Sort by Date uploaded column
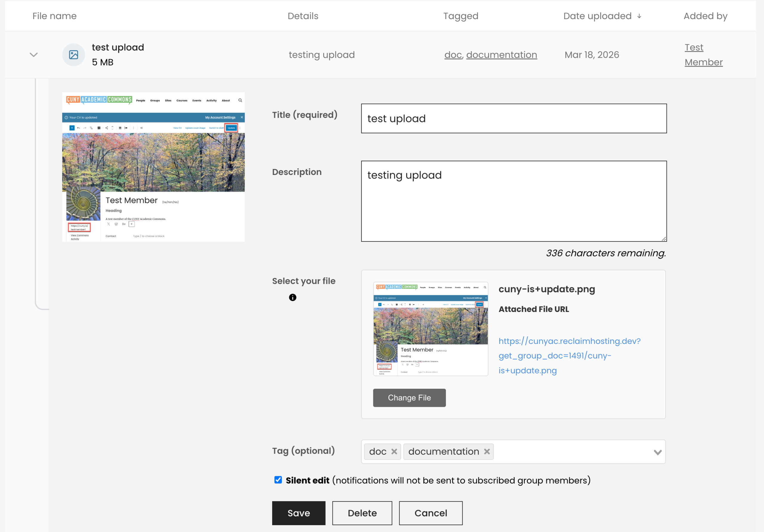Viewport: 764px width, 532px height. tap(597, 16)
